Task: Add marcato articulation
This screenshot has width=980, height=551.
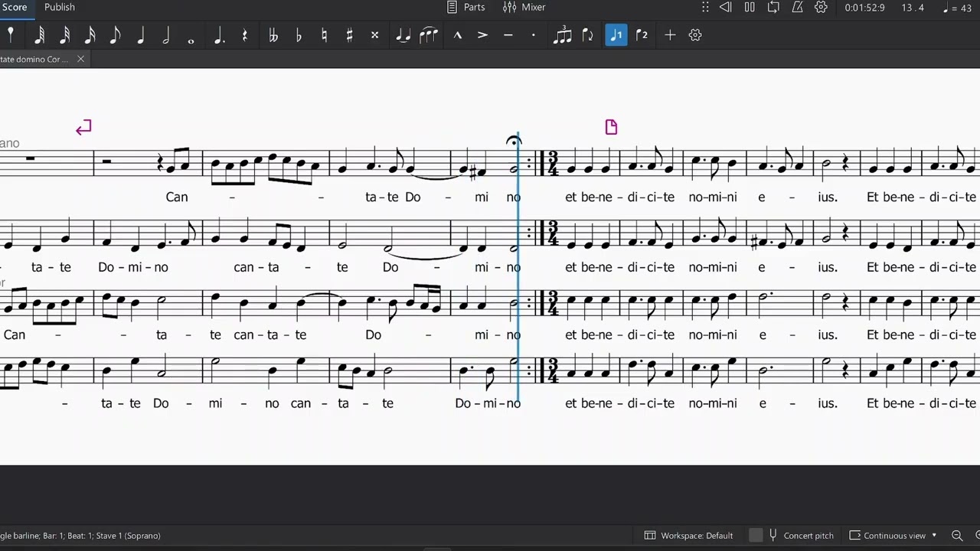Action: point(458,34)
